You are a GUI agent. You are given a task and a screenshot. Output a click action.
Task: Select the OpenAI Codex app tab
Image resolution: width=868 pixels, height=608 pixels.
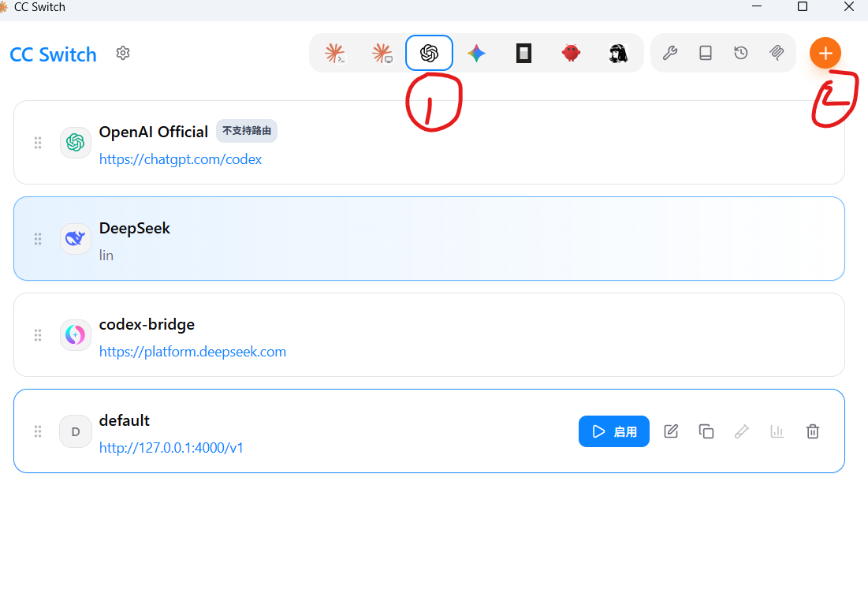point(429,53)
